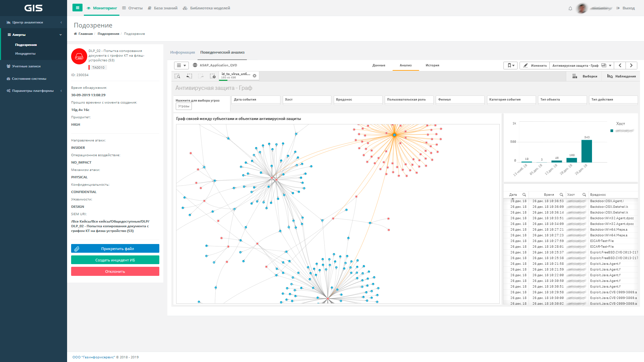Open the Qlik navigation menu dropdown

181,66
